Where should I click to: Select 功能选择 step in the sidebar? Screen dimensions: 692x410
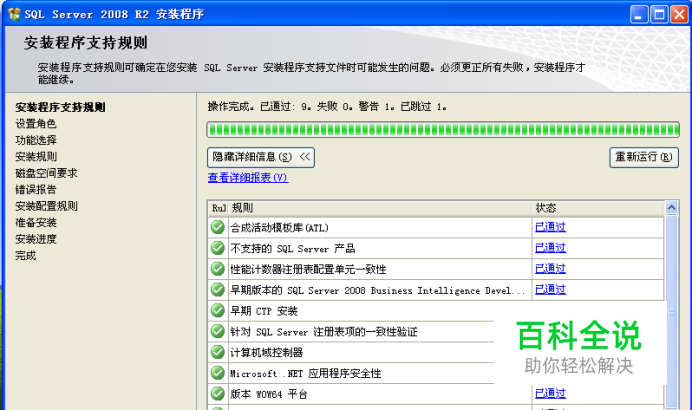[x=36, y=140]
